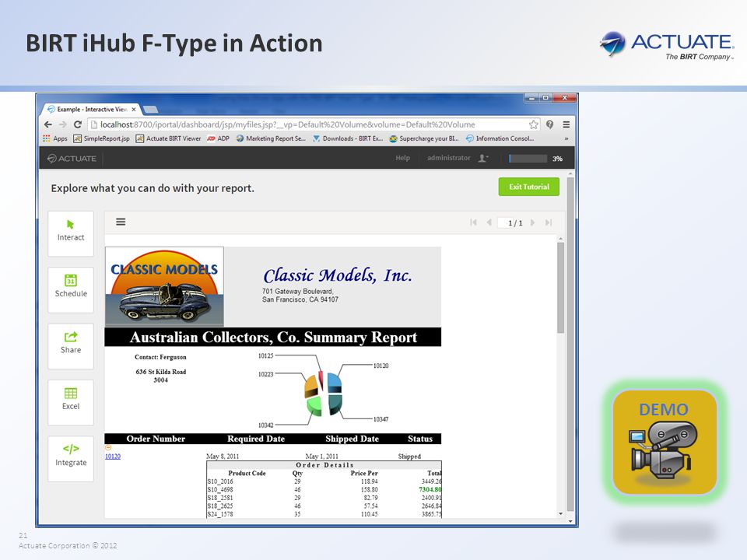Collapse order 10120 with the minus icon
Screen dimensions: 747x560
[108, 448]
